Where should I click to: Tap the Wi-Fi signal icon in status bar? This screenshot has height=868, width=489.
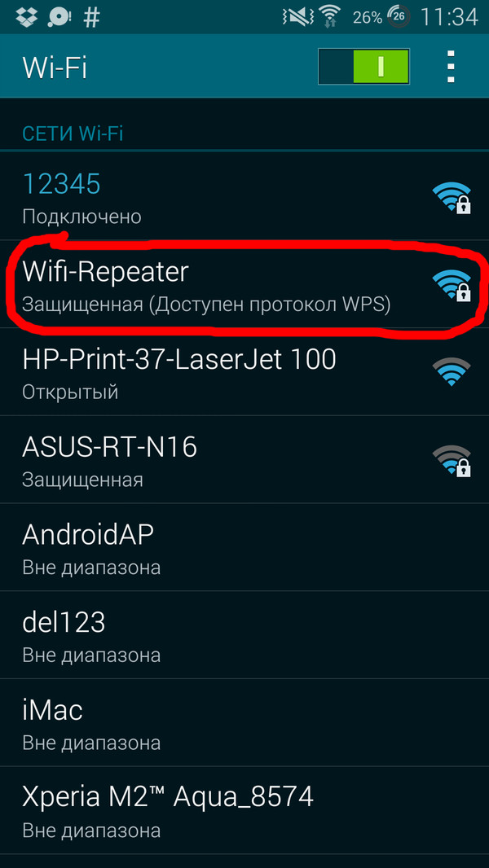coord(332,17)
